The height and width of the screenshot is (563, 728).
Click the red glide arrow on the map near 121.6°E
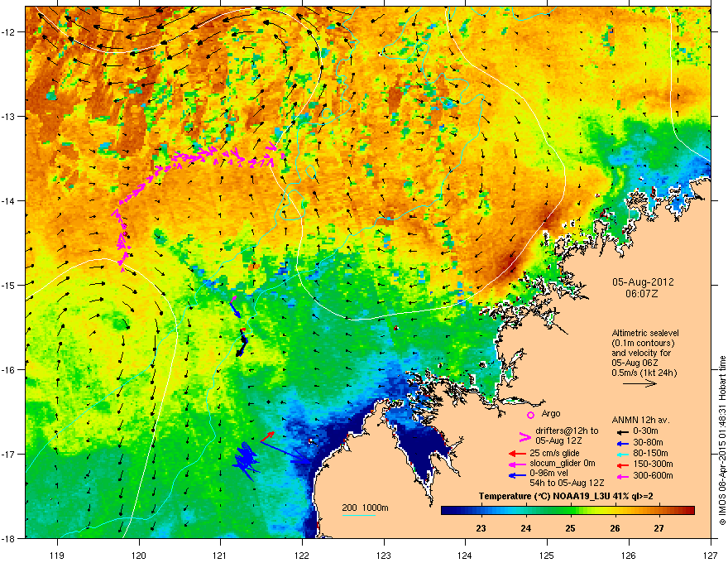click(267, 436)
